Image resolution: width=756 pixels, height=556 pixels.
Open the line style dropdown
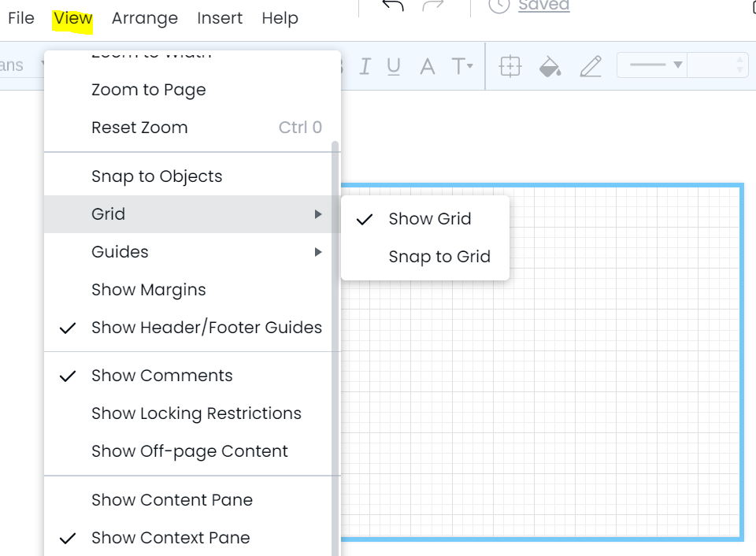click(652, 65)
